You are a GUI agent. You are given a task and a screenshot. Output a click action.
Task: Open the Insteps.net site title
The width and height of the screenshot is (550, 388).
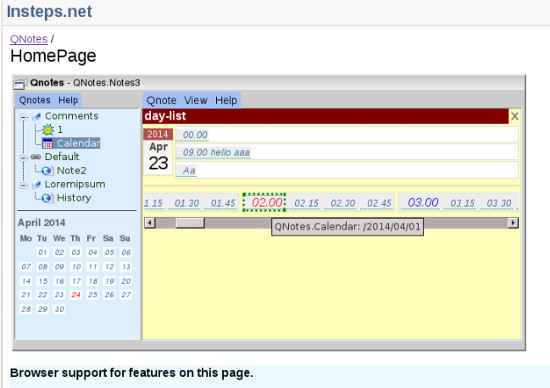point(49,11)
